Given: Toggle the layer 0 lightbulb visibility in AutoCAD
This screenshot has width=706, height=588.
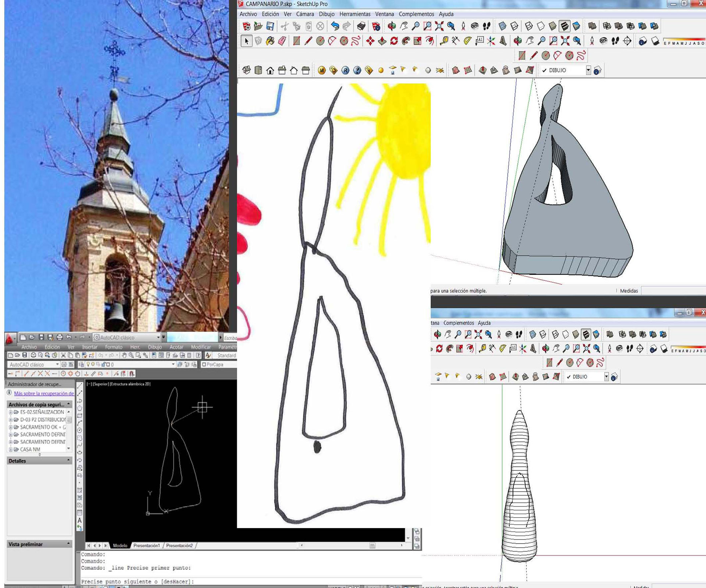Looking at the screenshot, I should [88, 364].
